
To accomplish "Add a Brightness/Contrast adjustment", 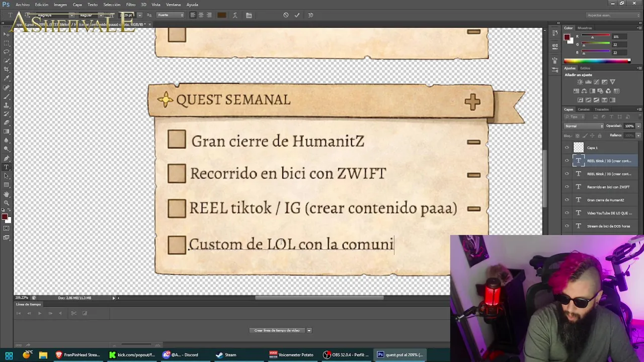I will click(580, 82).
